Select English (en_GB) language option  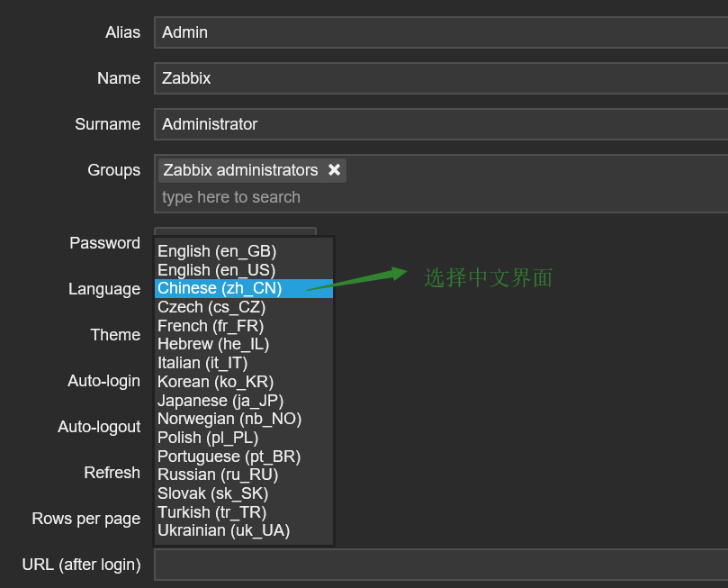coord(244,251)
